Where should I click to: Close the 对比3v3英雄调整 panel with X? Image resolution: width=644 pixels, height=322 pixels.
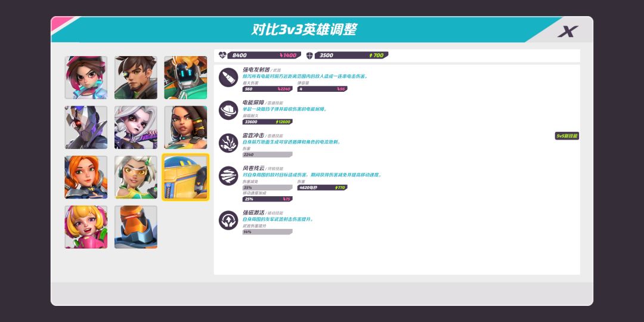tap(568, 31)
